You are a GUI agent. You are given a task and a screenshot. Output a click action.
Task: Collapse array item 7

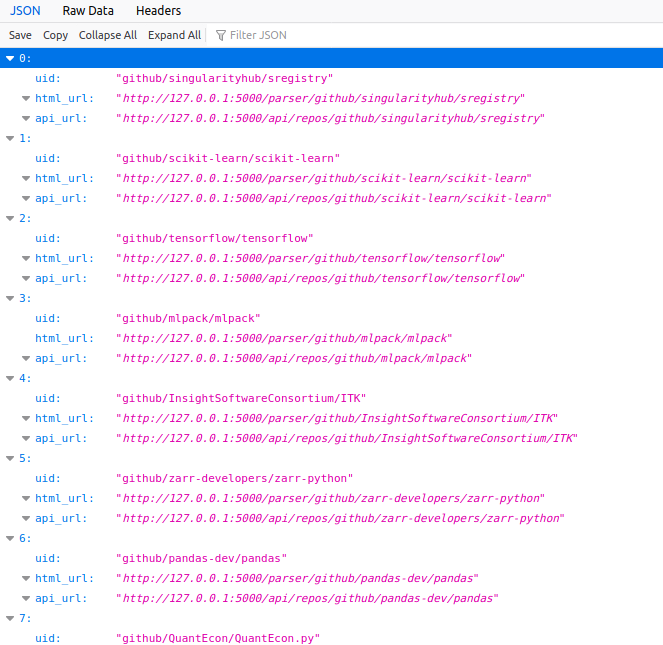point(10,618)
